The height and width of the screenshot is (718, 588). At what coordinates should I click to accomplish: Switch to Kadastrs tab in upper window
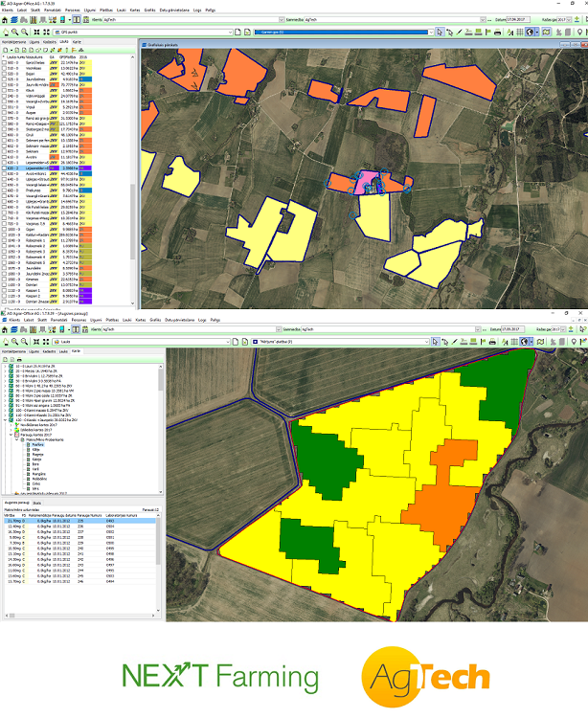pyautogui.click(x=50, y=42)
